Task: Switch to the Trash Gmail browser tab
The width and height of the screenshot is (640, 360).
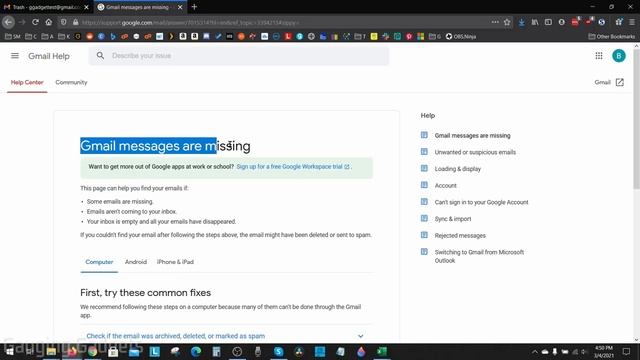Action: click(x=46, y=7)
